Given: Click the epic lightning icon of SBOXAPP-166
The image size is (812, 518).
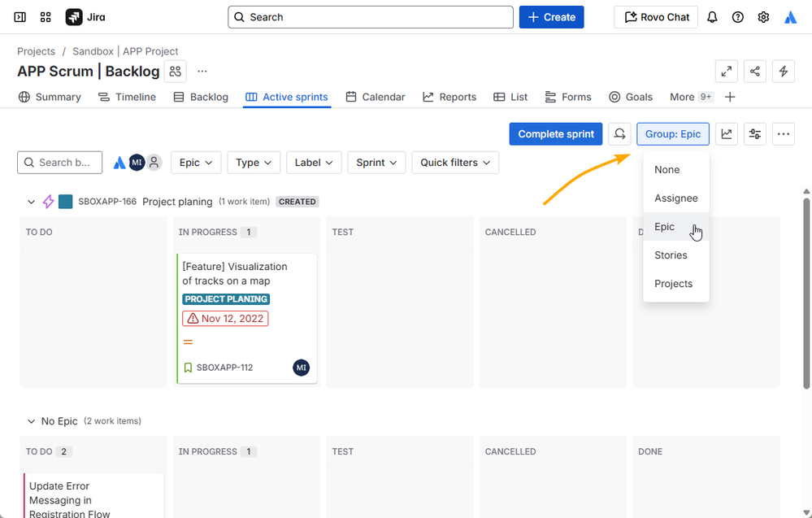Looking at the screenshot, I should click(48, 202).
